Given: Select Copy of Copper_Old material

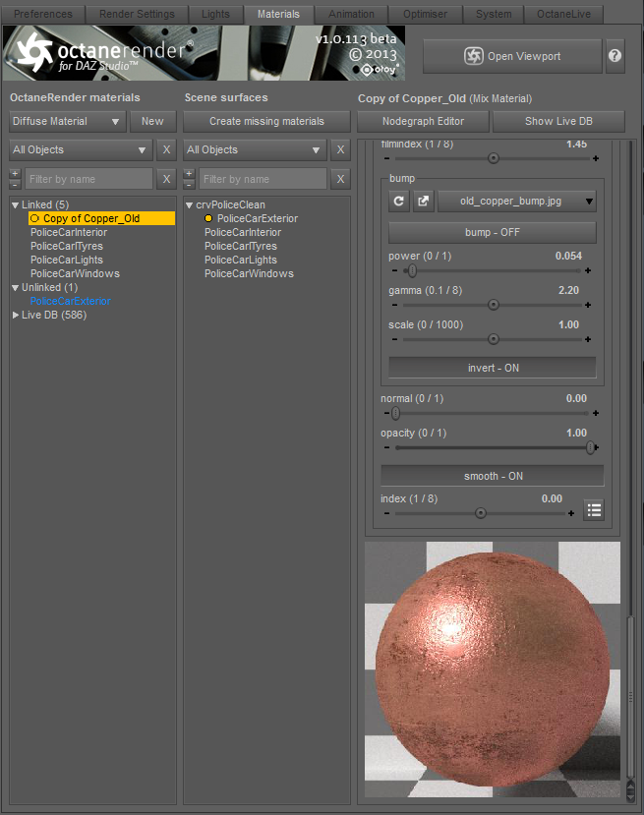Looking at the screenshot, I should (101, 218).
